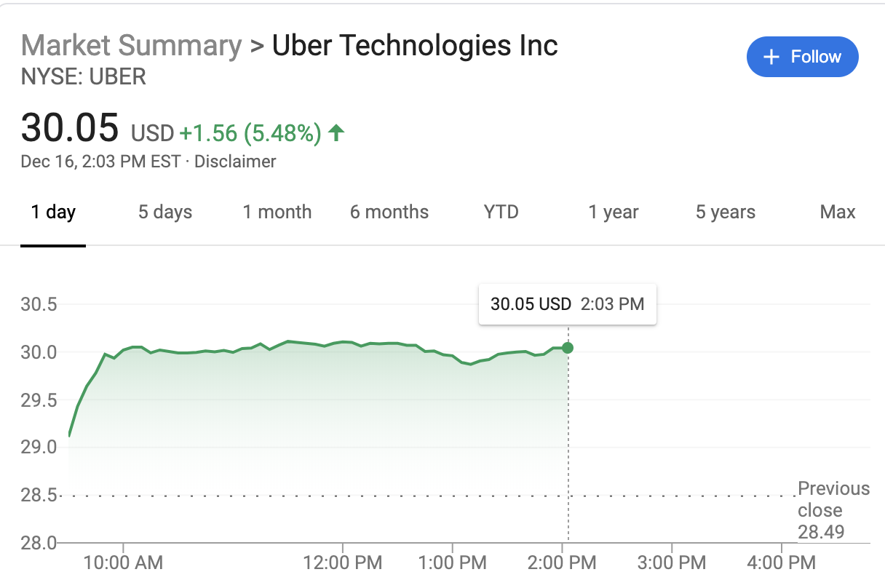Click the Follow button for UBER

coord(802,56)
